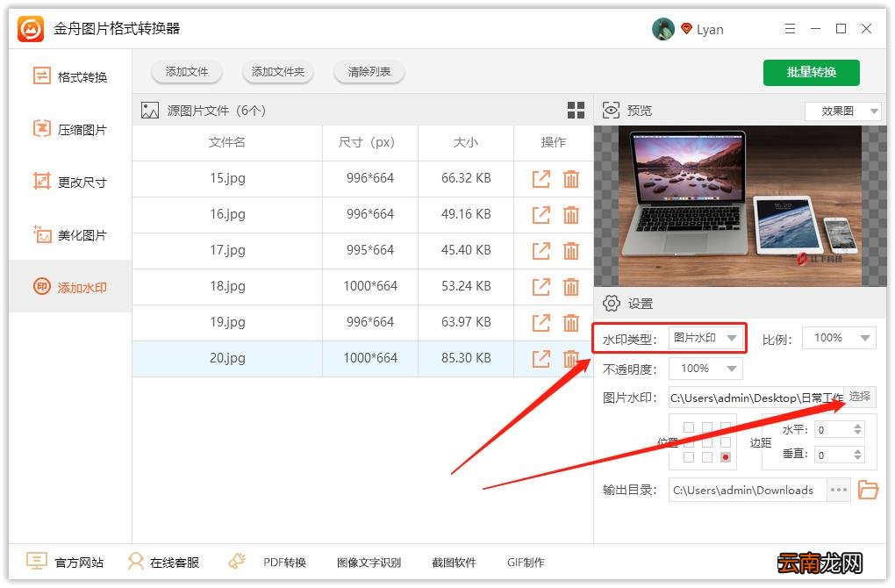Open PDF转换 tool link
895x588 pixels.
[x=284, y=563]
